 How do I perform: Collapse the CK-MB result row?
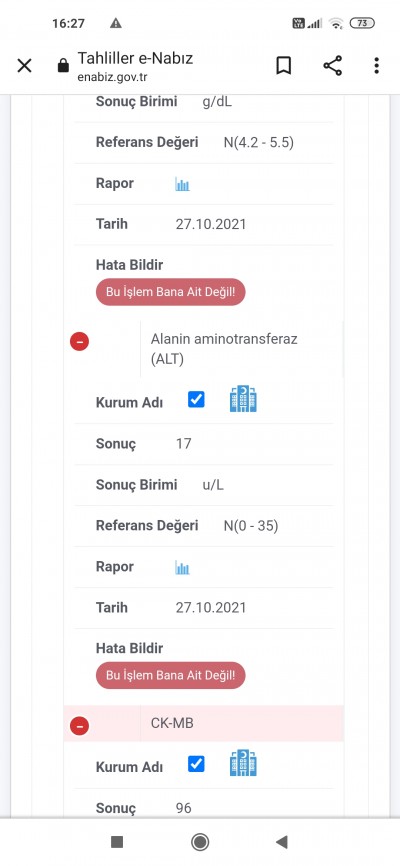point(80,726)
